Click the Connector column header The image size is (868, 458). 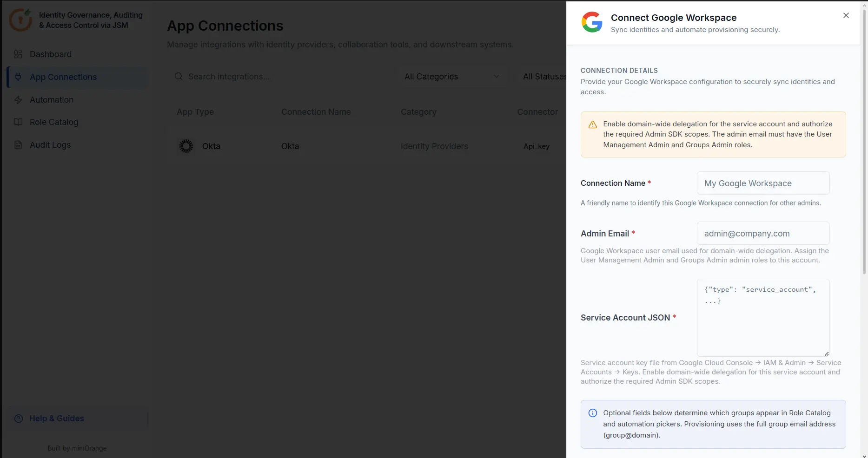(537, 112)
